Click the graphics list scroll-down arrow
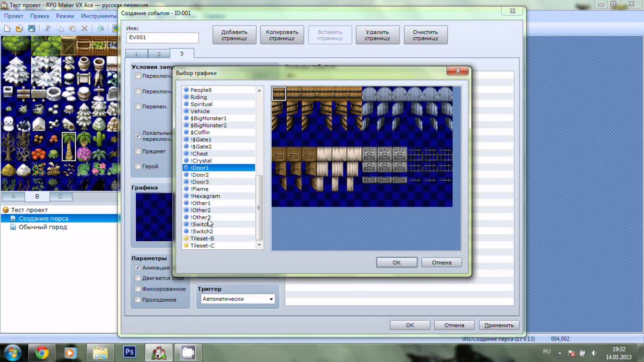 260,245
